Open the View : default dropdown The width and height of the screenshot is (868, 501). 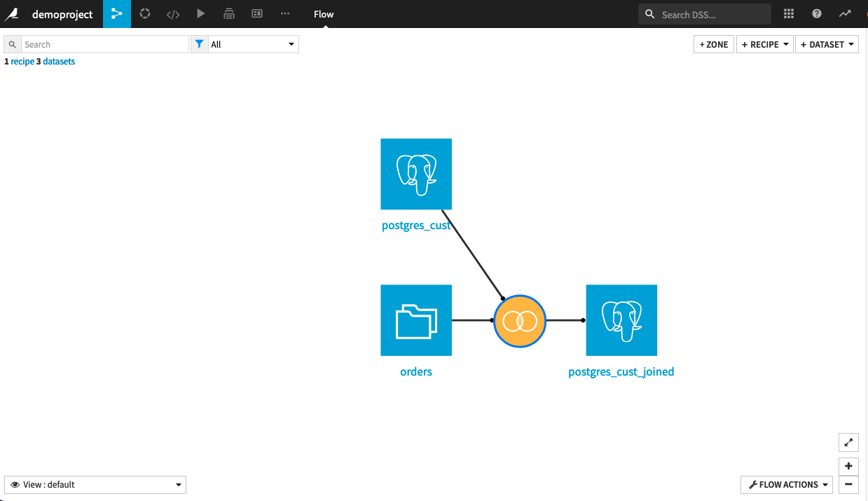tap(95, 484)
